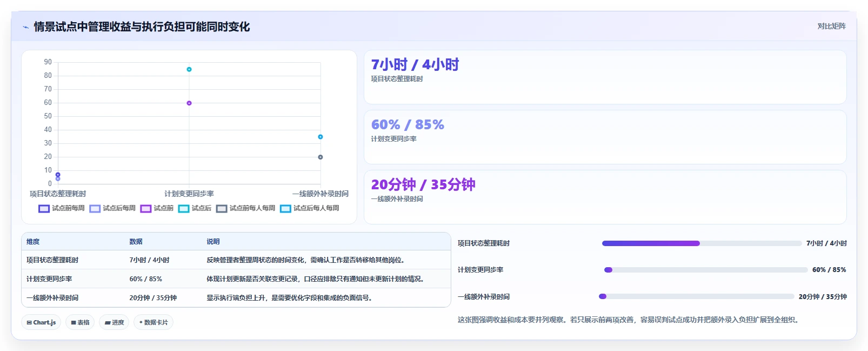Click the description starting 反映管理者整理周状态
The width and height of the screenshot is (868, 351).
306,260
